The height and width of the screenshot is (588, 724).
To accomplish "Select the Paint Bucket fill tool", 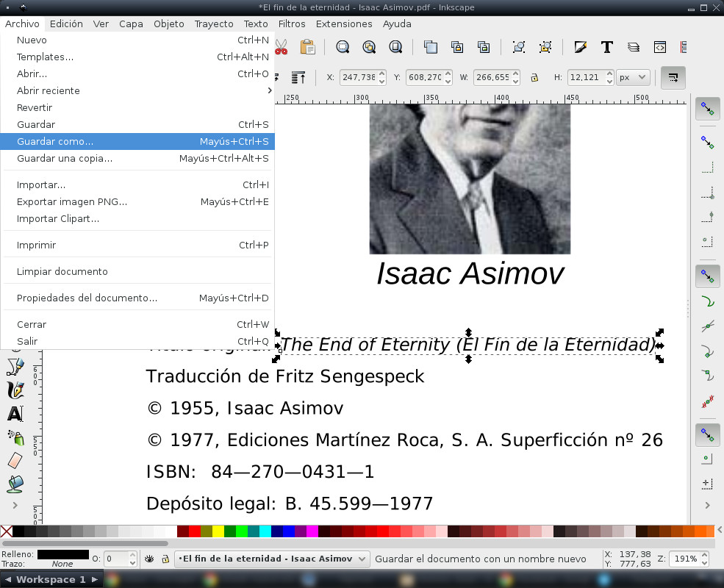I will tap(15, 484).
